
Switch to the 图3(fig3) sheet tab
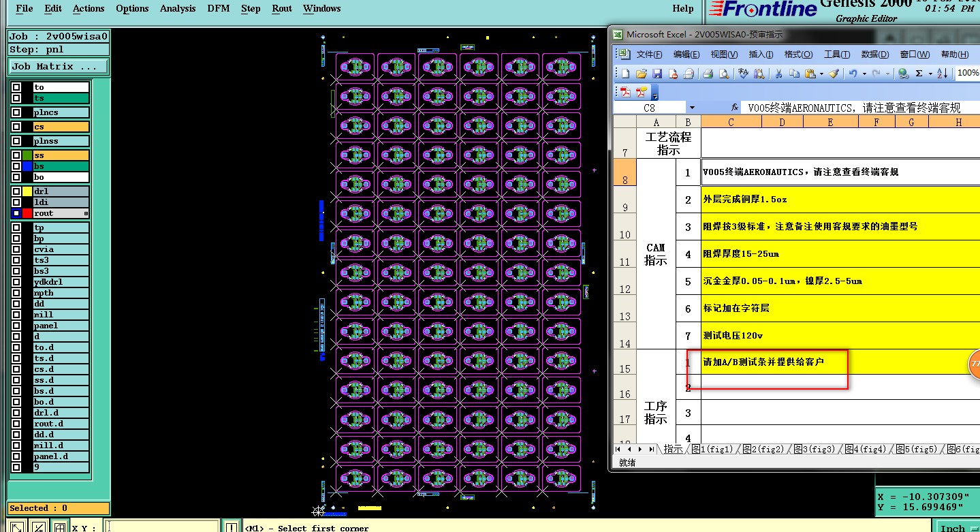(815, 449)
